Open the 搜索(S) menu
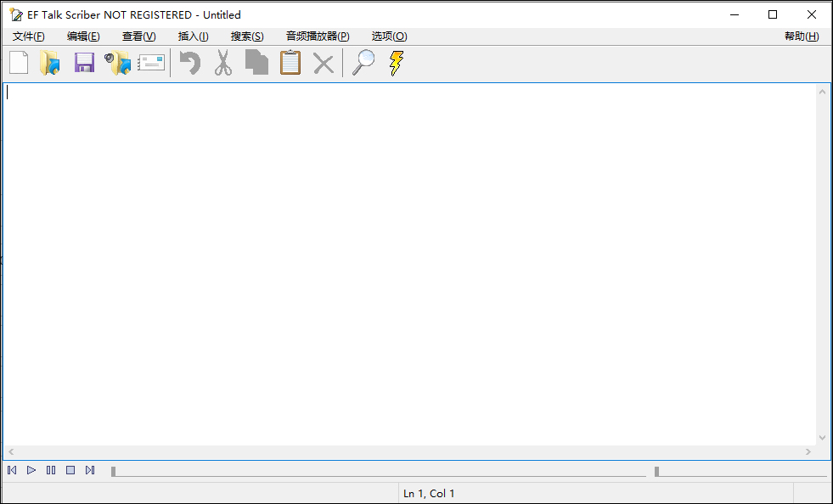 click(247, 36)
